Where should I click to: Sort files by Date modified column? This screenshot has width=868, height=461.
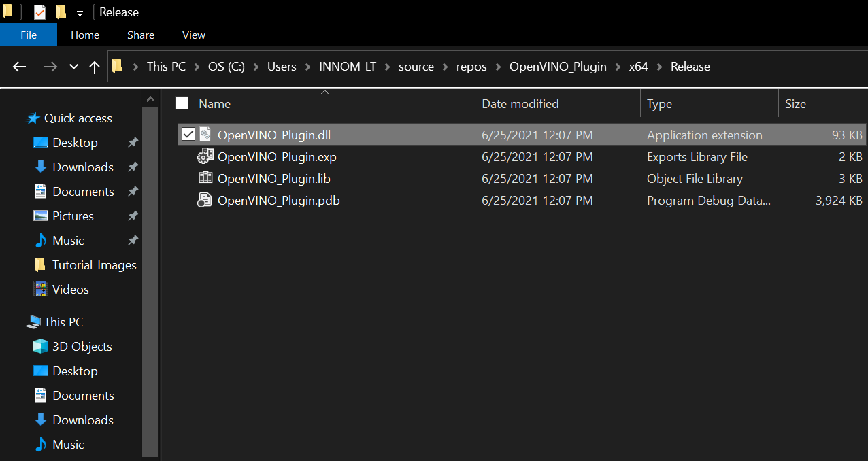520,104
